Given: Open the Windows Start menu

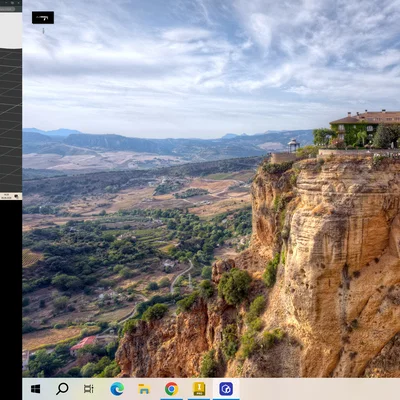Looking at the screenshot, I should [35, 389].
